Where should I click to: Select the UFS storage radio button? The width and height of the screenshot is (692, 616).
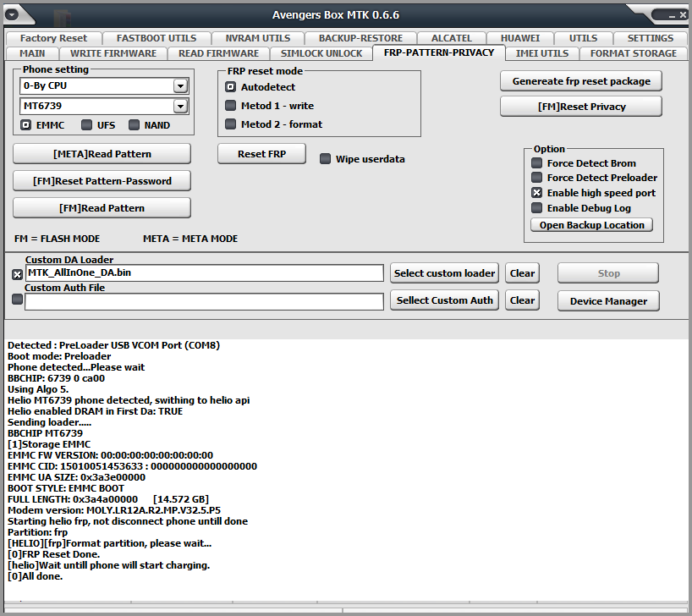[x=86, y=125]
